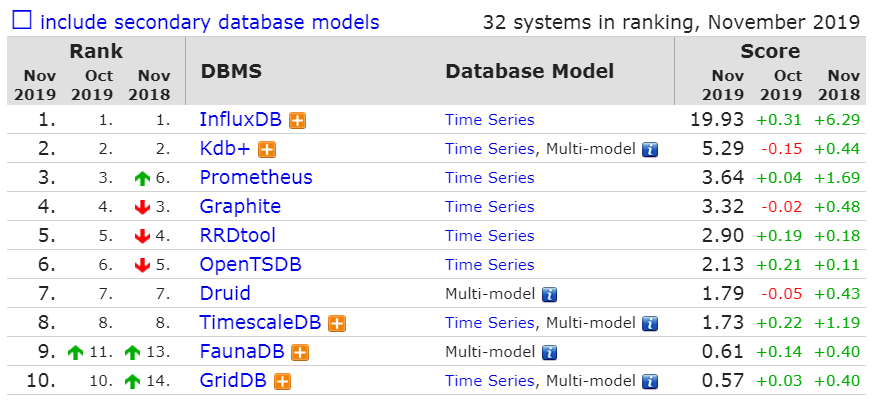
Task: Click the info icon in the Druid row
Action: 550,295
